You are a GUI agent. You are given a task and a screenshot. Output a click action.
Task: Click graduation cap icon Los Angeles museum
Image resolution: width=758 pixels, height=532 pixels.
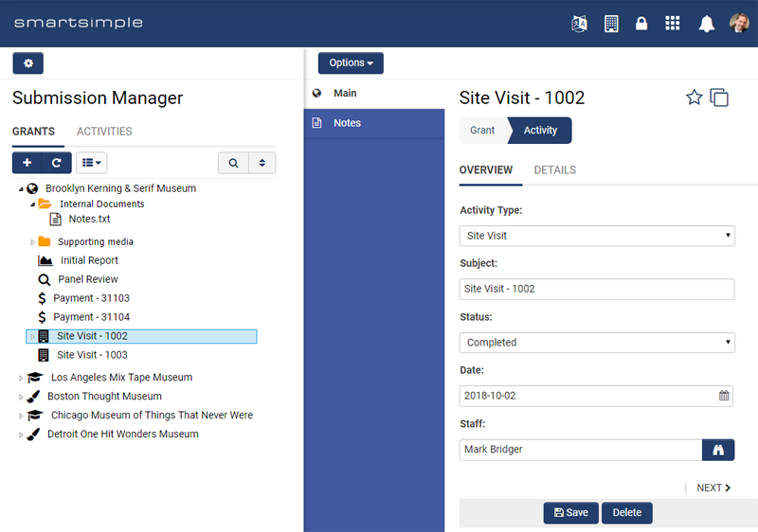pyautogui.click(x=35, y=377)
